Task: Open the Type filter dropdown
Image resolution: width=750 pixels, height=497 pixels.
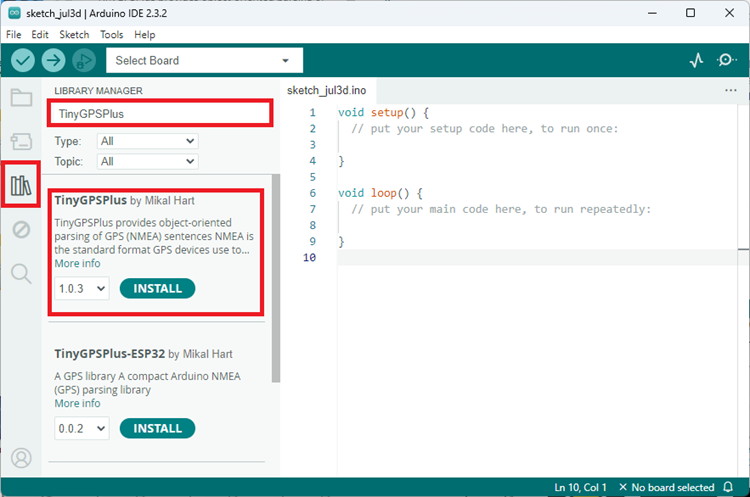Action: 148,141
